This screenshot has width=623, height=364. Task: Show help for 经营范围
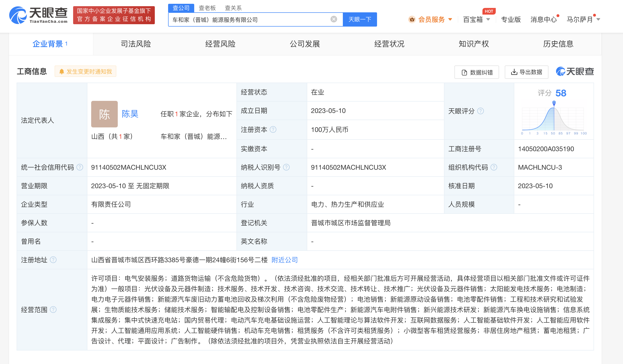click(53, 309)
